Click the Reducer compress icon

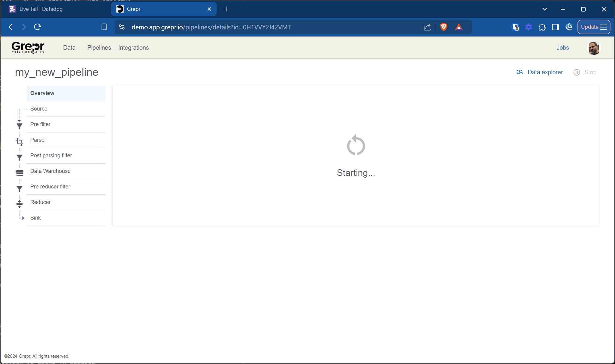pyautogui.click(x=19, y=204)
